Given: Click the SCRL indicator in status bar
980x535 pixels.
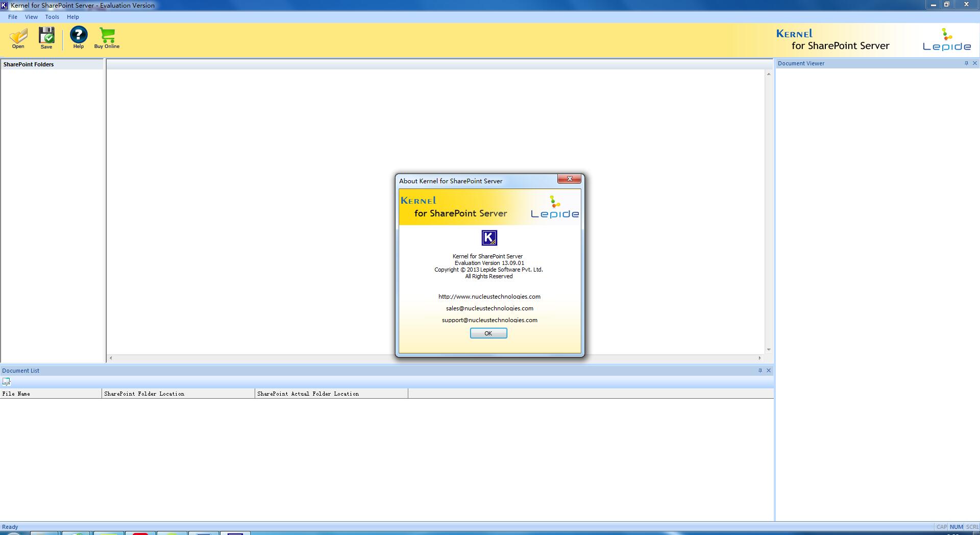Looking at the screenshot, I should pyautogui.click(x=972, y=527).
